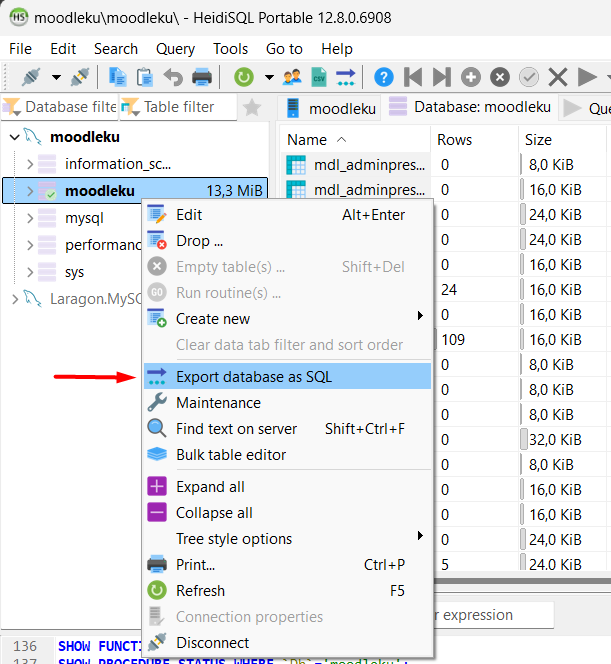Select the Laragon.MySQL session in tree
Viewport: 611px width, 664px height.
[95, 299]
